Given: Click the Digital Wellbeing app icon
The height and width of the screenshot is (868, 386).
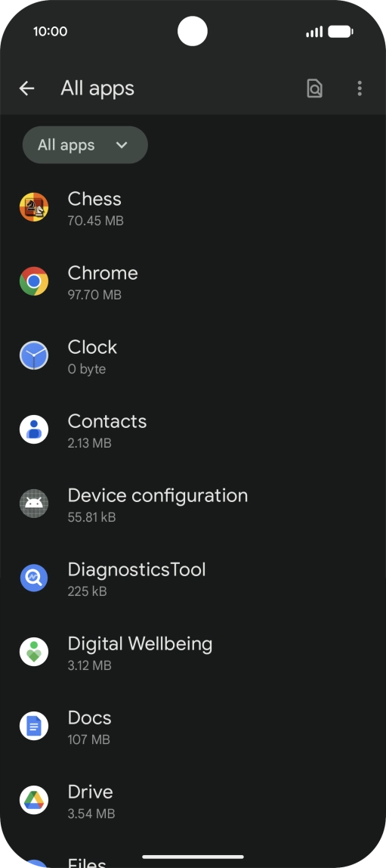Looking at the screenshot, I should (34, 652).
